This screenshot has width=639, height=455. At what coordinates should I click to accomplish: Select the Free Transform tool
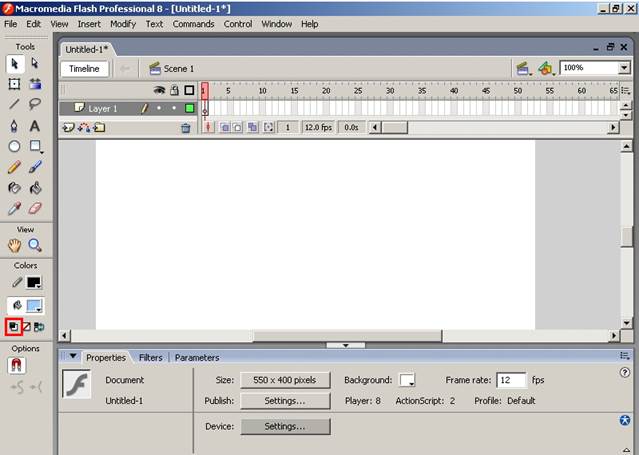click(14, 84)
